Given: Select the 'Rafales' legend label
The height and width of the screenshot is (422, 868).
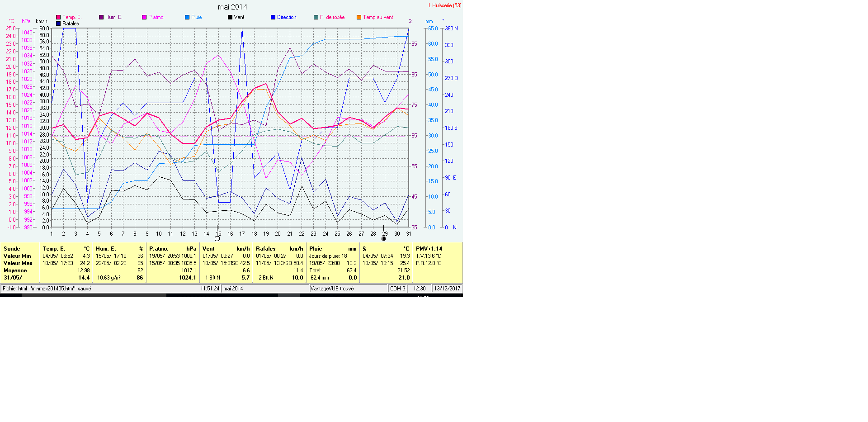Looking at the screenshot, I should pos(71,24).
